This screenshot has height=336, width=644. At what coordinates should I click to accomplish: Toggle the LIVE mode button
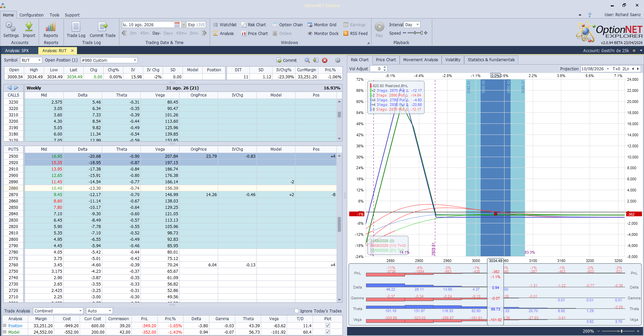pyautogui.click(x=201, y=25)
